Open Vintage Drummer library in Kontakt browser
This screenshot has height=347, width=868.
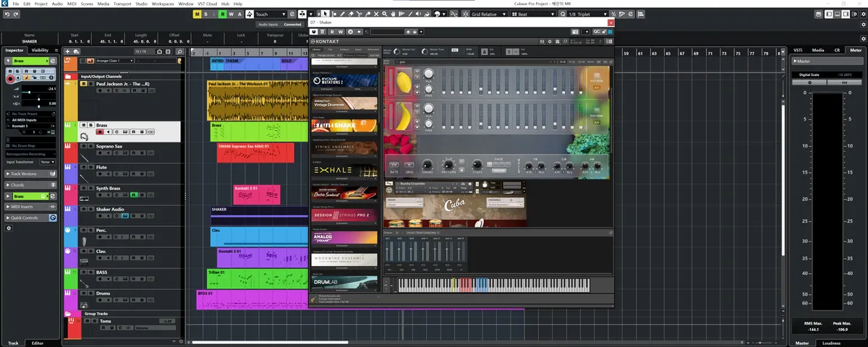[x=344, y=103]
